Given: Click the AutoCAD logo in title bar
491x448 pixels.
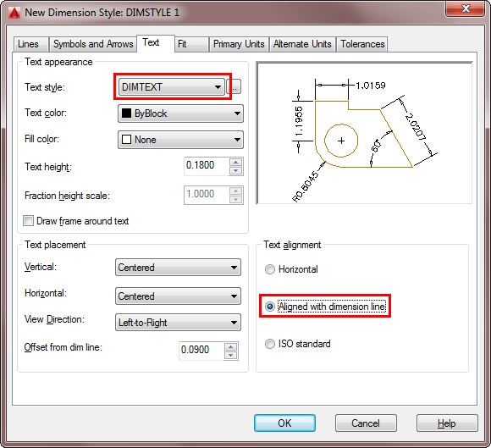Looking at the screenshot, I should (x=14, y=13).
